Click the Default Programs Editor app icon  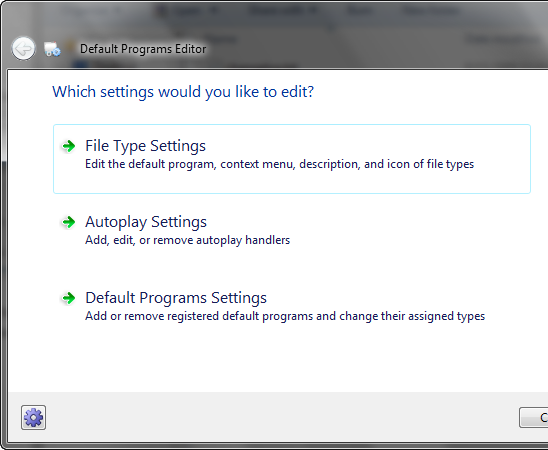(x=52, y=49)
